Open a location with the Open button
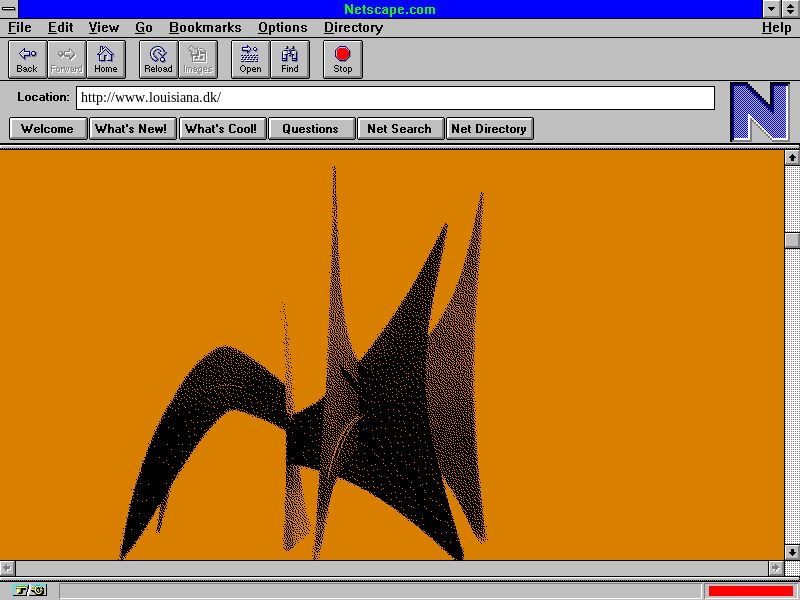Viewport: 800px width, 600px height. (251, 60)
